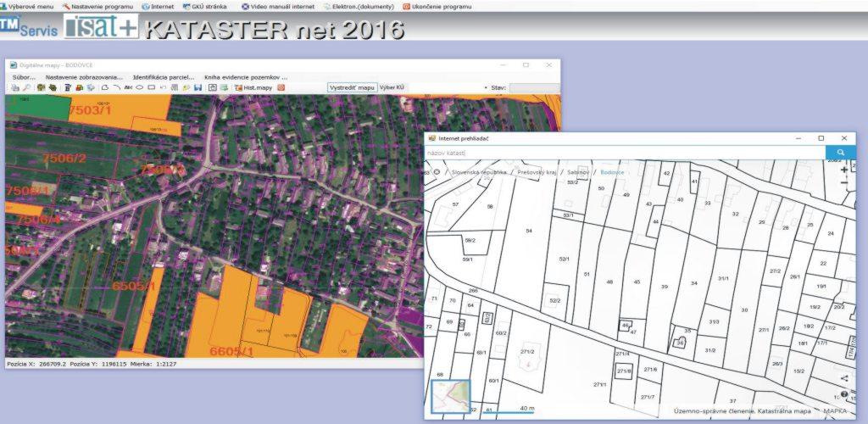Click the globe layers icon
This screenshot has height=424, width=868.
91,87
